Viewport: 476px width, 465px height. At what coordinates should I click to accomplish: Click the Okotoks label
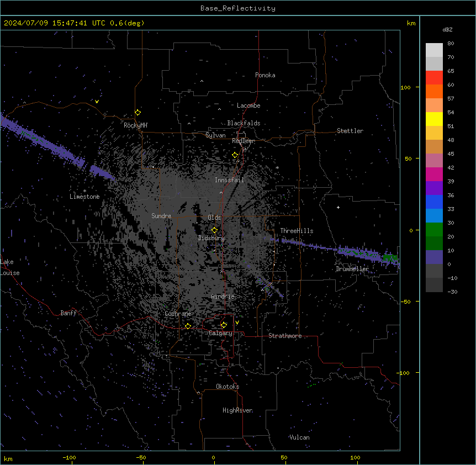click(x=228, y=387)
